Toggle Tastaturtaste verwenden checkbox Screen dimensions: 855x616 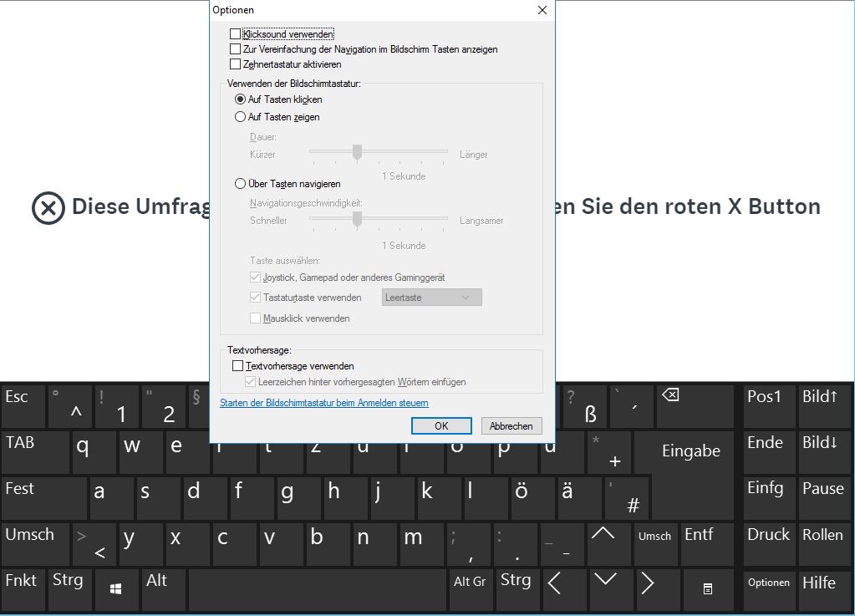[x=255, y=297]
